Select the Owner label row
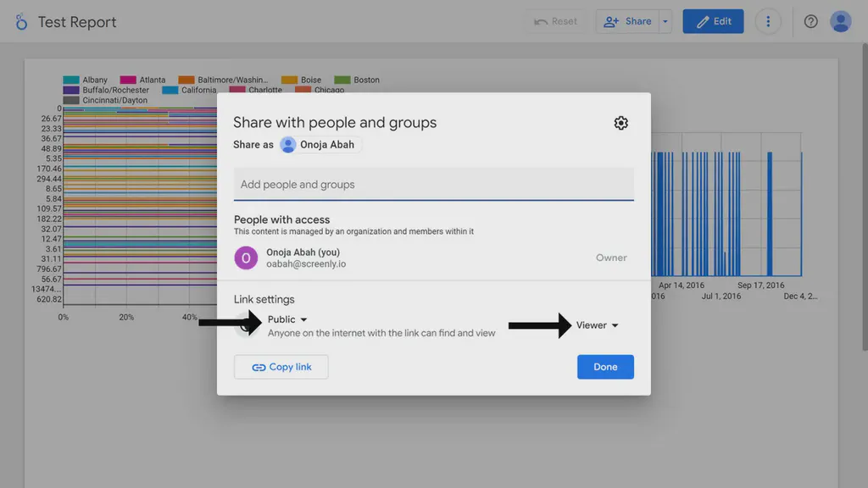Screen dimensions: 868x488 pyautogui.click(x=611, y=258)
